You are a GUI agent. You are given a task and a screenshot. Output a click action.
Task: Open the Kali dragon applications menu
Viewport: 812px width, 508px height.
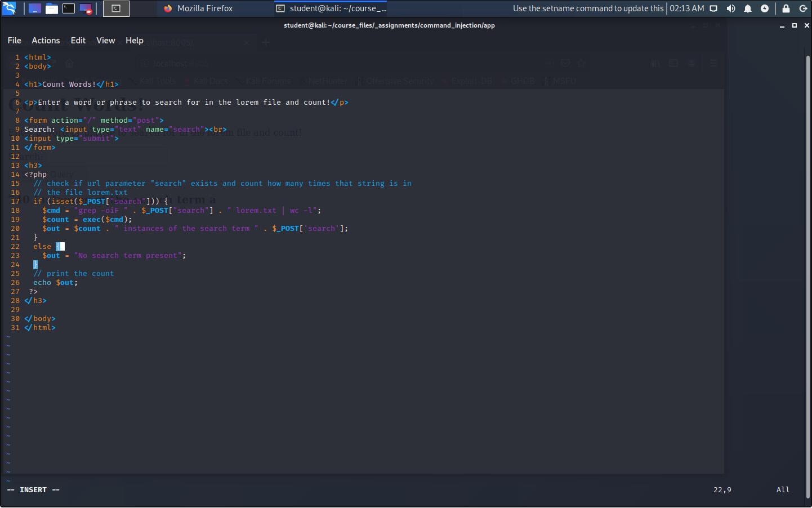[9, 8]
